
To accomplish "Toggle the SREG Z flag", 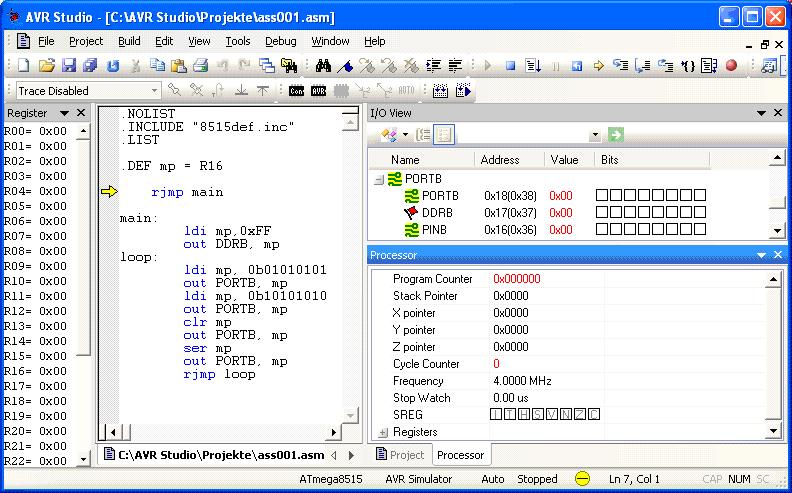I will point(580,415).
